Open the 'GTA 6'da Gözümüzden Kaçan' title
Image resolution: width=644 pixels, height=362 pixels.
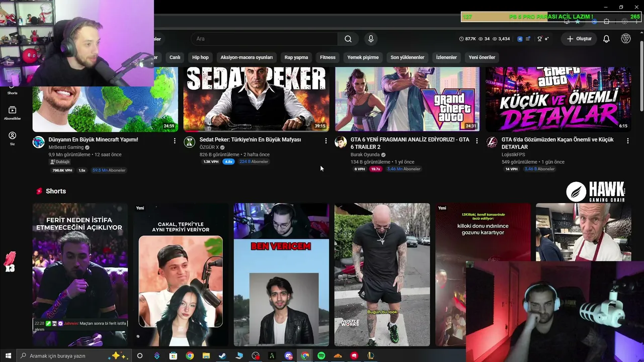click(557, 143)
